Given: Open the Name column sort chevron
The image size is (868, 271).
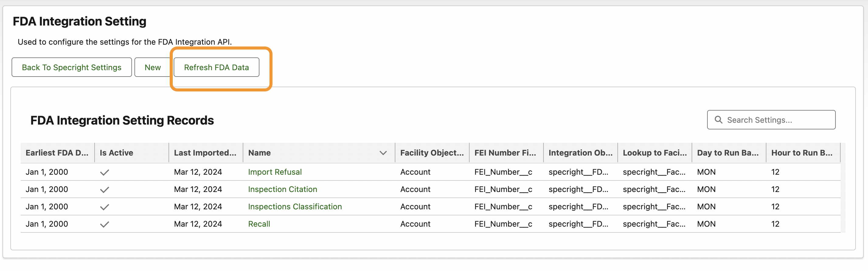Looking at the screenshot, I should click(383, 153).
